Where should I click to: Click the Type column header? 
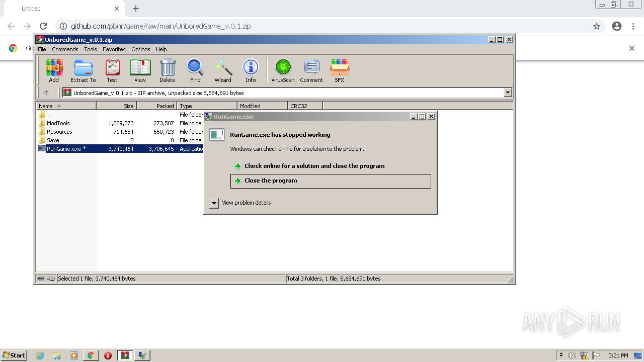tap(207, 106)
